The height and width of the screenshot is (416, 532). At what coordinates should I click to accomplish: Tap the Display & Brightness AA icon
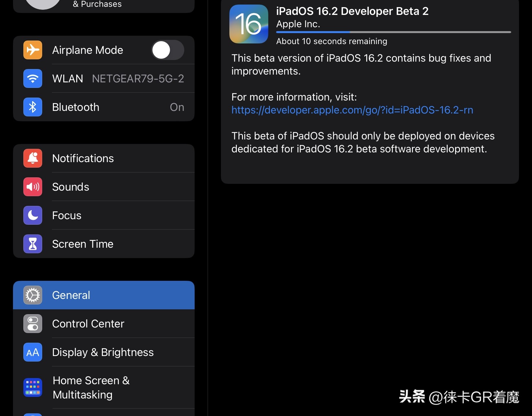33,352
